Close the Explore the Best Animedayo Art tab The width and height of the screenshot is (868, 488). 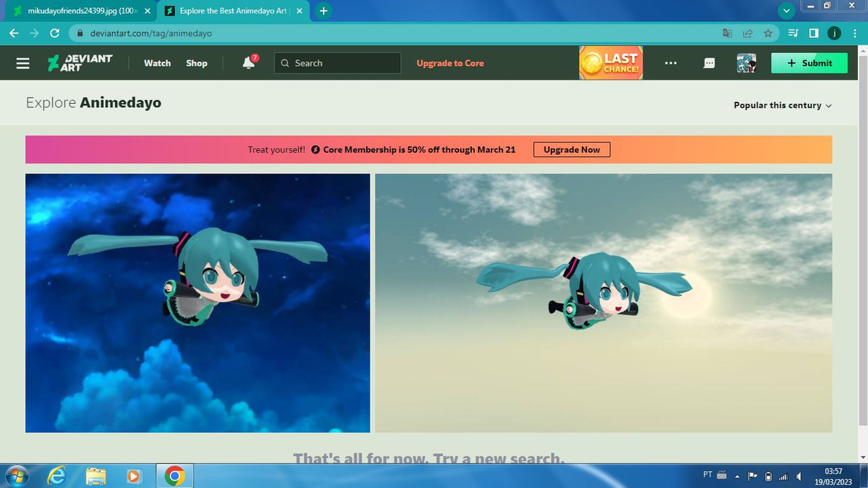[299, 11]
